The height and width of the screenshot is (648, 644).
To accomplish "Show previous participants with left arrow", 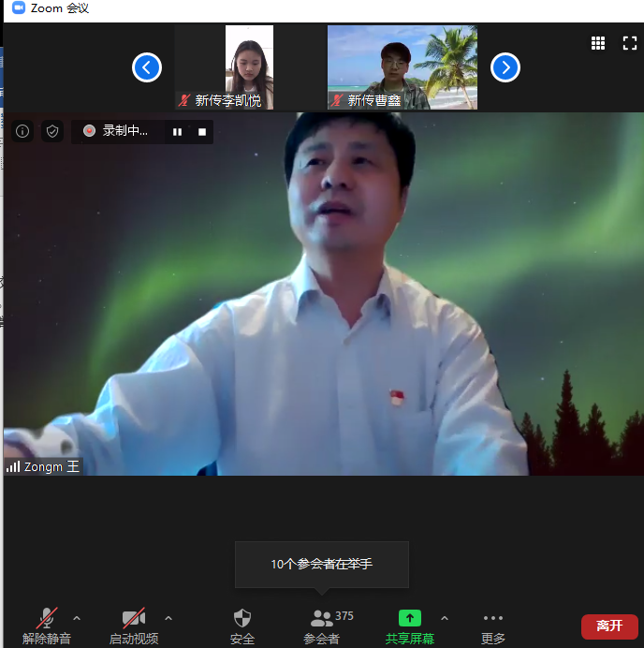I will [x=147, y=67].
